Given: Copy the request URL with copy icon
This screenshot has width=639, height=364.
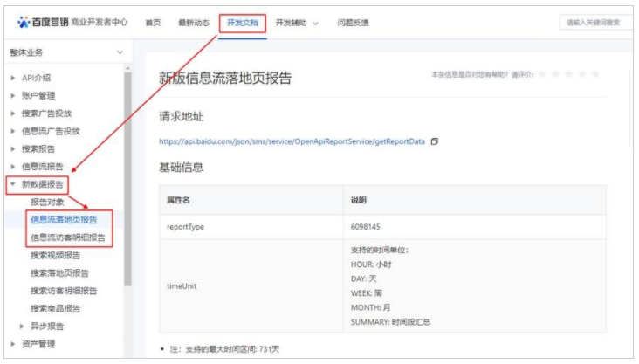Looking at the screenshot, I should tap(435, 141).
